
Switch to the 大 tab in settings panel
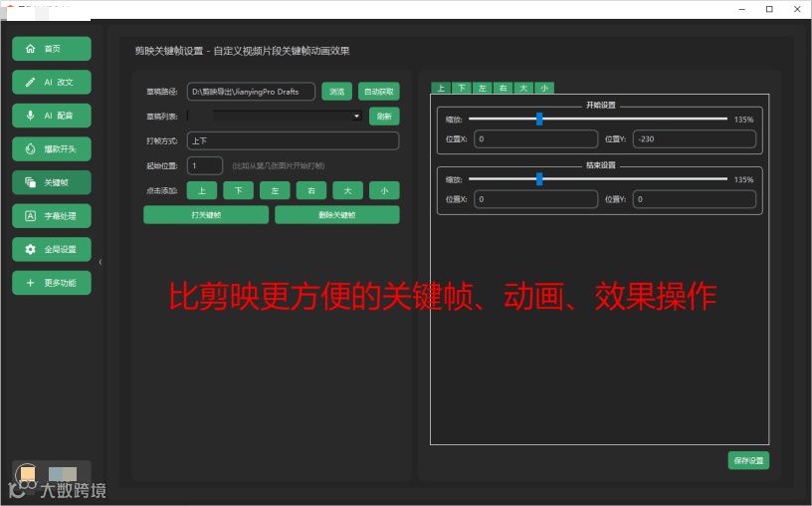pyautogui.click(x=523, y=88)
